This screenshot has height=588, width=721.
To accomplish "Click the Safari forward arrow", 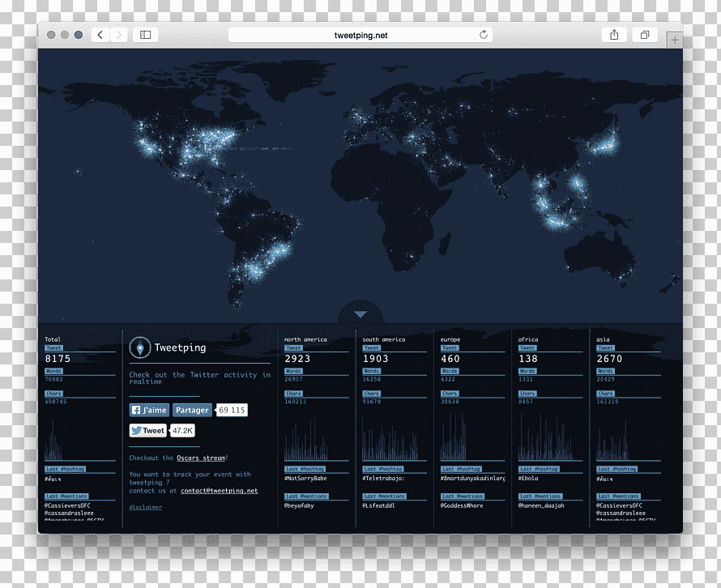I will coord(119,35).
